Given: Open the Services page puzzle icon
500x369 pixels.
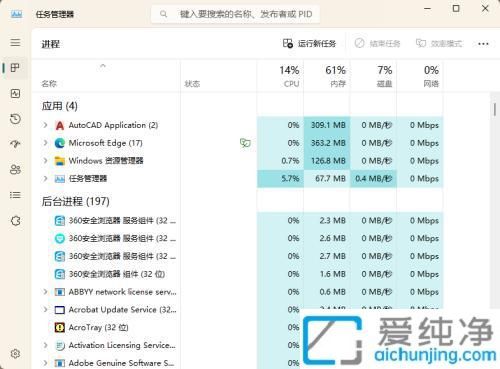Looking at the screenshot, I should click(15, 220).
